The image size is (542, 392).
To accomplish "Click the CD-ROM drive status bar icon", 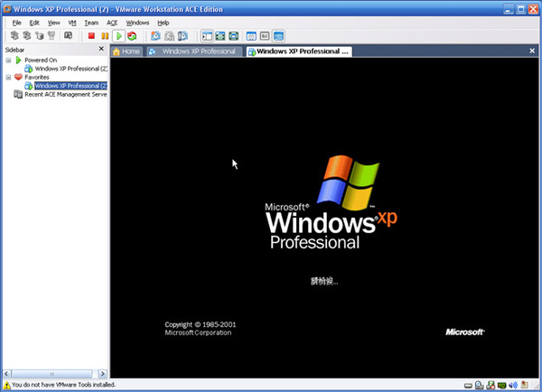I will tap(480, 385).
